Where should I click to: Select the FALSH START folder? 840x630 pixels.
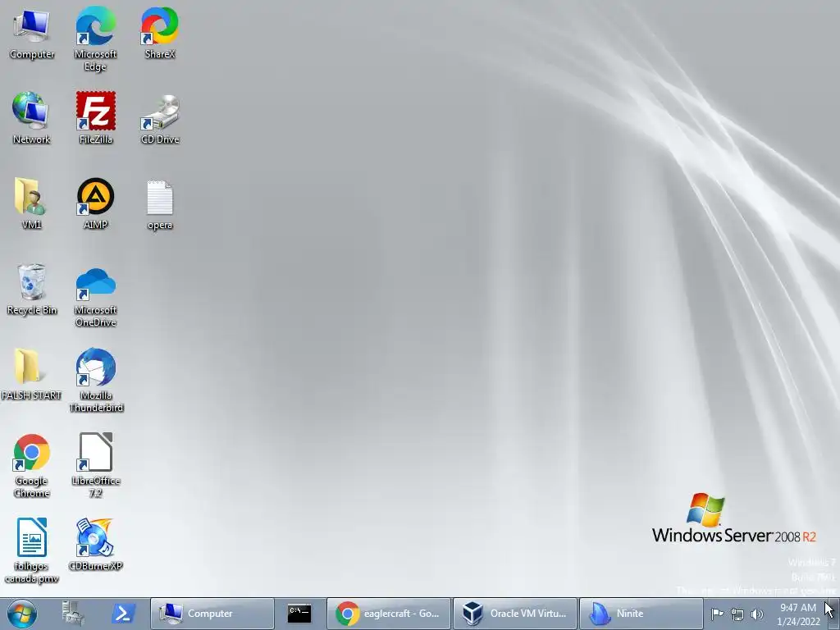click(31, 374)
